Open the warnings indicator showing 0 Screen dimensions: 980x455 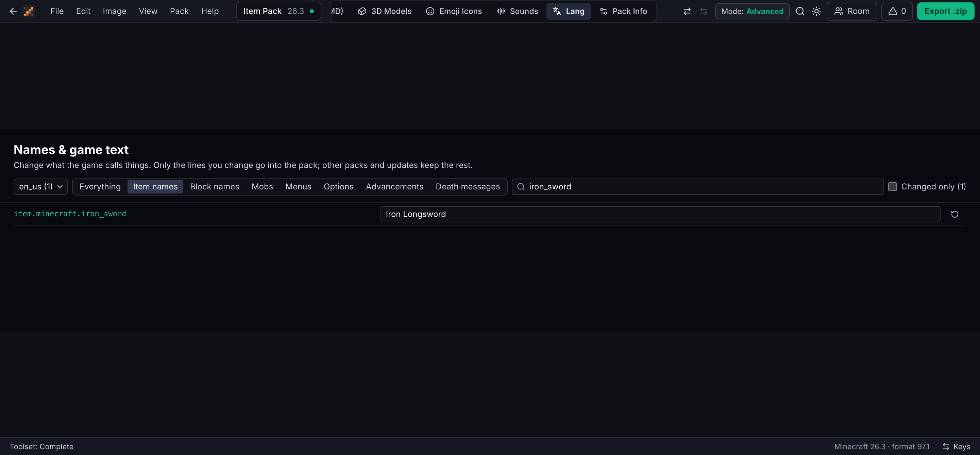897,12
